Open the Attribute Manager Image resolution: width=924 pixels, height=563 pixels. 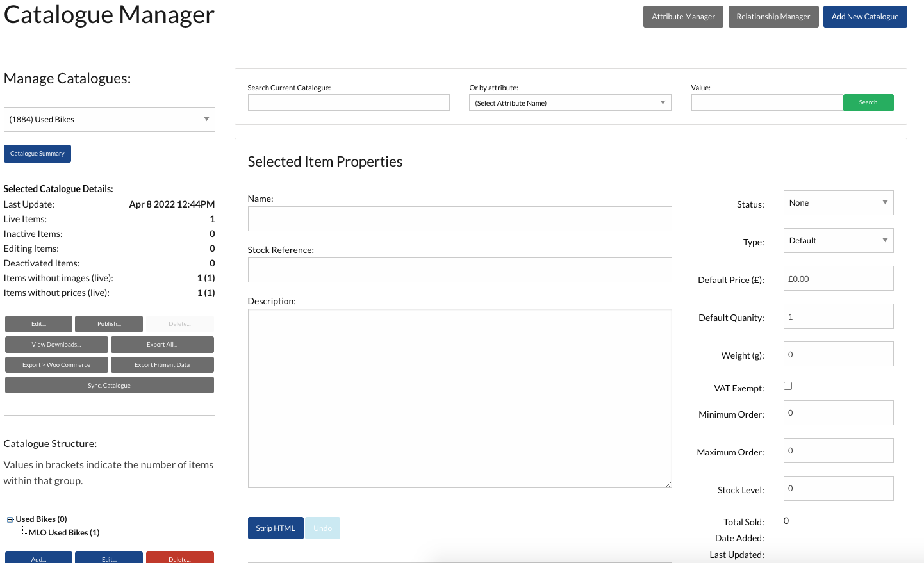point(682,17)
